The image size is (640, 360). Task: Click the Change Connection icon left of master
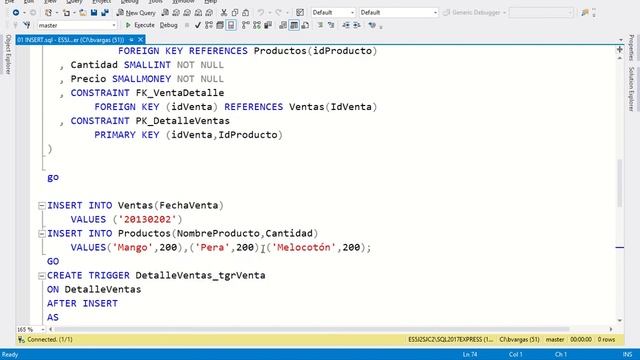click(27, 25)
